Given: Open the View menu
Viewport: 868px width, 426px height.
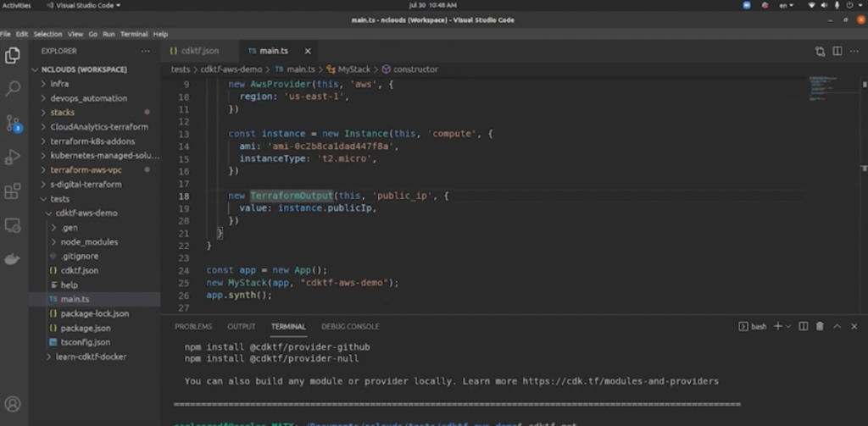Looking at the screenshot, I should pos(75,34).
